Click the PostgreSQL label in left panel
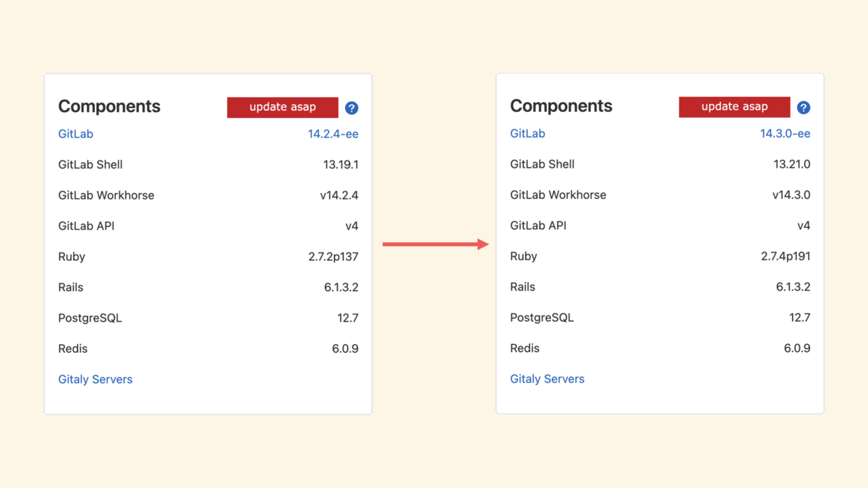 tap(90, 318)
